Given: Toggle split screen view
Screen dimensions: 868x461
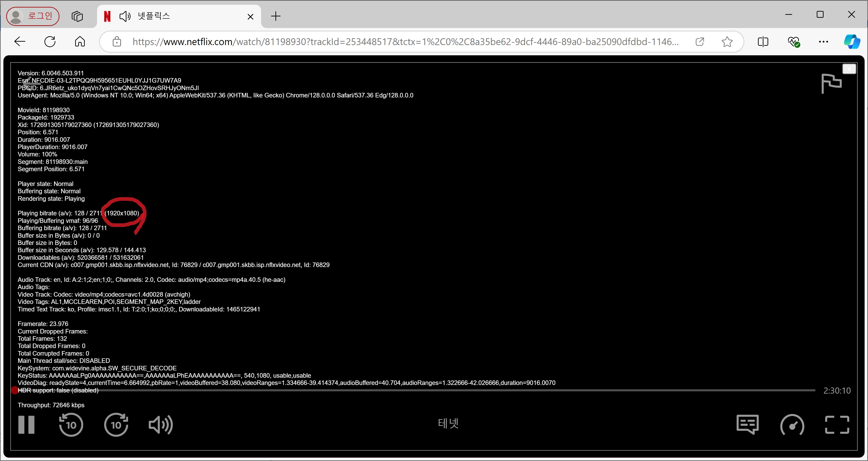Looking at the screenshot, I should pyautogui.click(x=763, y=42).
